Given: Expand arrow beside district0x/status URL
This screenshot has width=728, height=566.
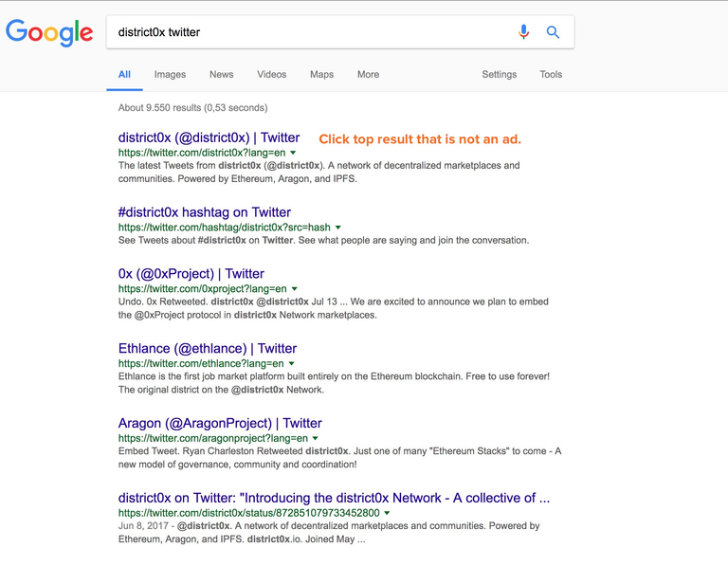Looking at the screenshot, I should [387, 513].
